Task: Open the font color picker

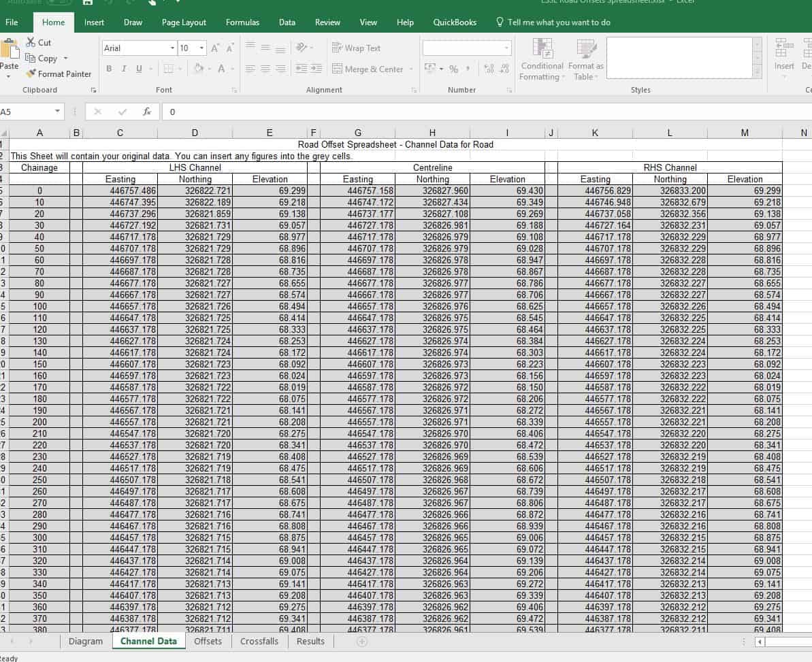Action: (x=233, y=69)
